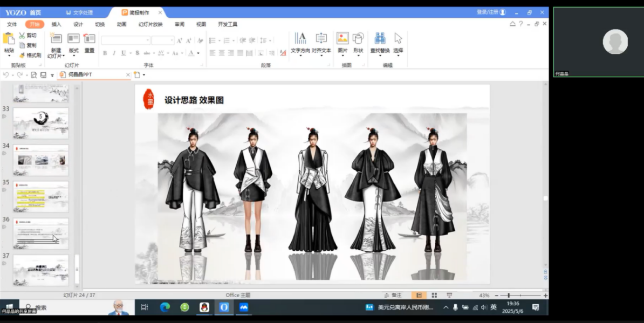Click the Shapes (形状) icon
This screenshot has width=644, height=323.
click(x=358, y=39)
